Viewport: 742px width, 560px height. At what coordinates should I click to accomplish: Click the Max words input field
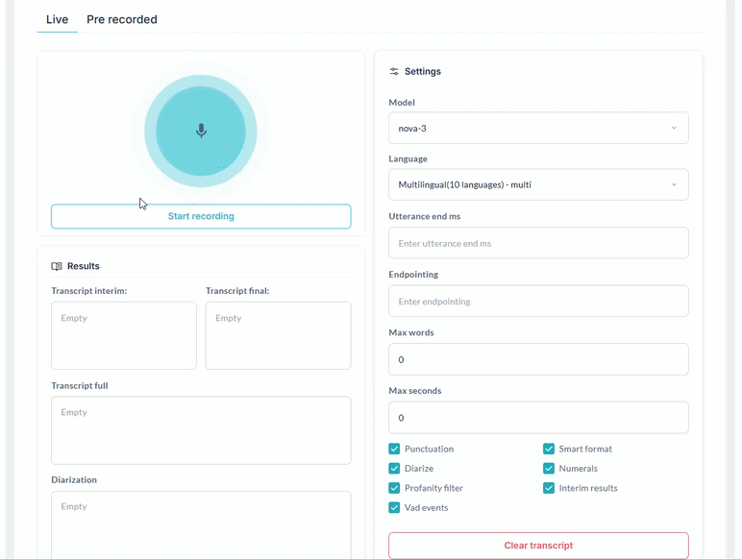pyautogui.click(x=538, y=359)
